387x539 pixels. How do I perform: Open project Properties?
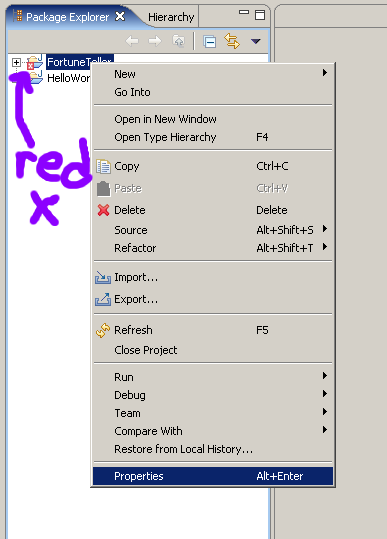tap(213, 476)
